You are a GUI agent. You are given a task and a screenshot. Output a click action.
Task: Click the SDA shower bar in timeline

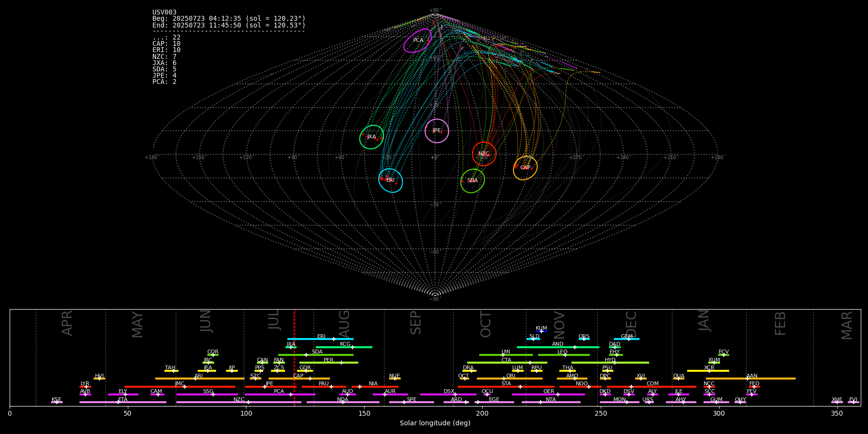tap(316, 355)
